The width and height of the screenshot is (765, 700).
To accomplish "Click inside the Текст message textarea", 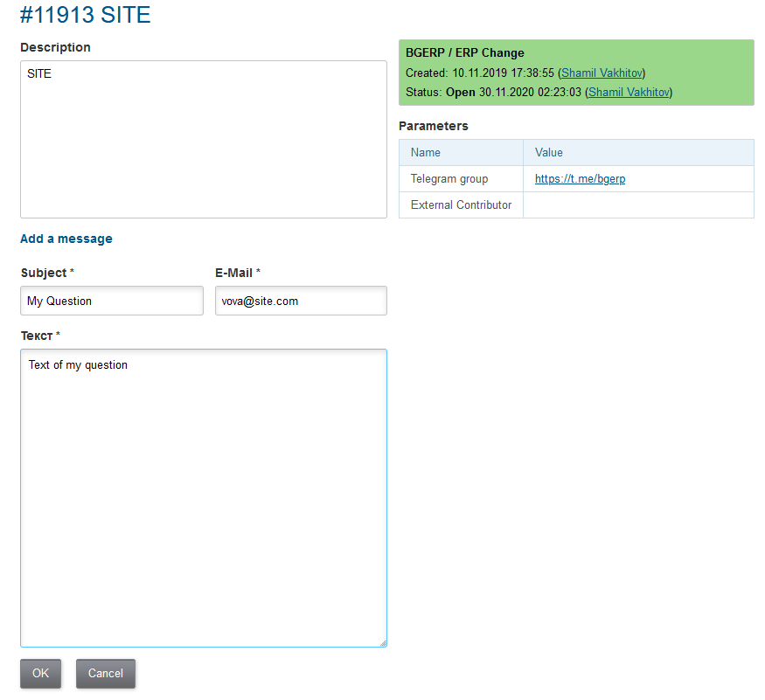I will pos(203,498).
